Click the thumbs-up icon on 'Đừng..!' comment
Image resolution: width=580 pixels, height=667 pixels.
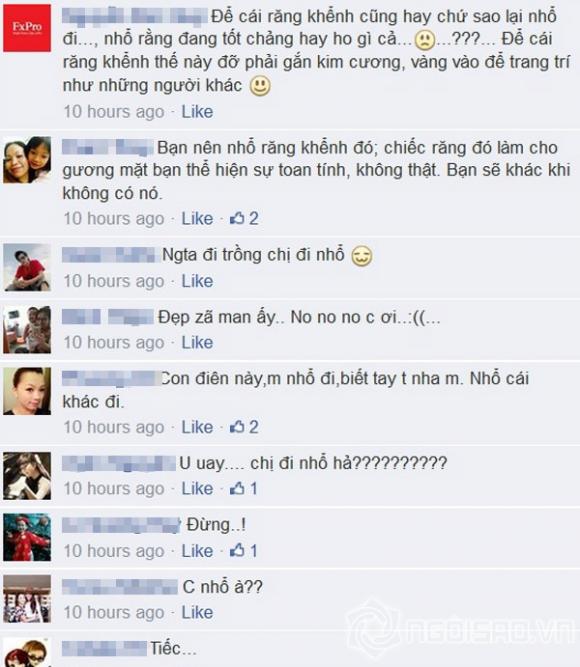(x=237, y=550)
